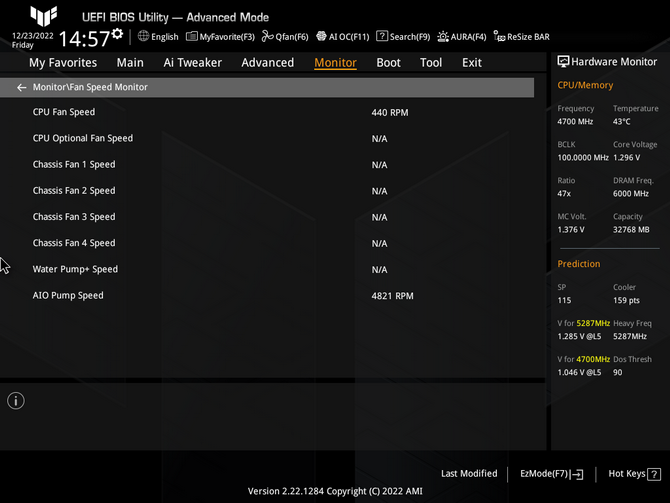Open the Advanced tab
The width and height of the screenshot is (670, 503).
point(267,63)
